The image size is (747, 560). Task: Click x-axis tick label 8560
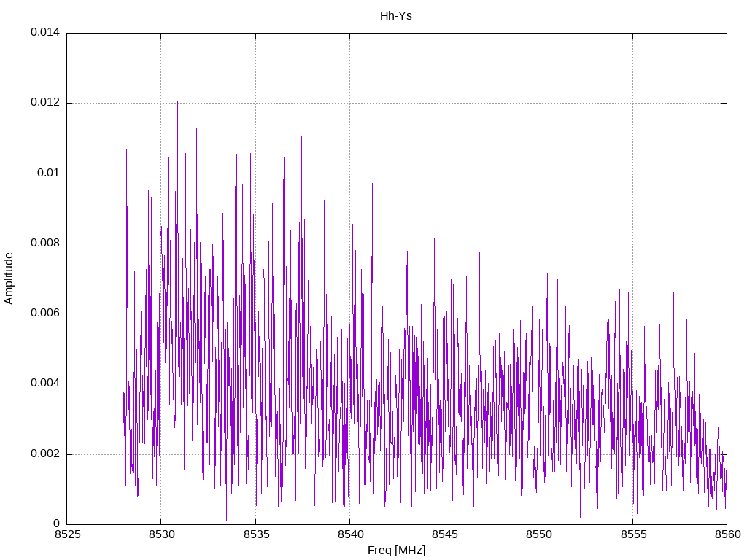point(727,534)
